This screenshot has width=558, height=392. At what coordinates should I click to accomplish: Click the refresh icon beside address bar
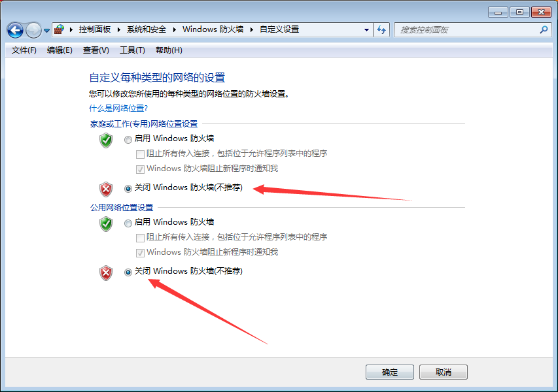pos(381,30)
